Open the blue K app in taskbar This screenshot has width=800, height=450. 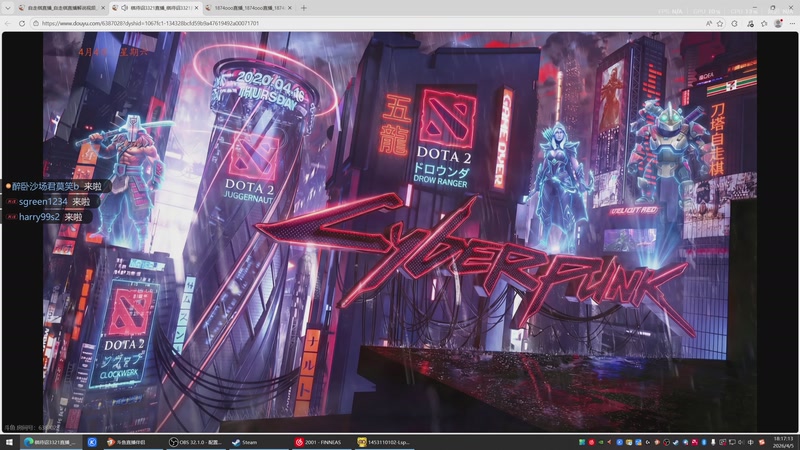coord(92,442)
